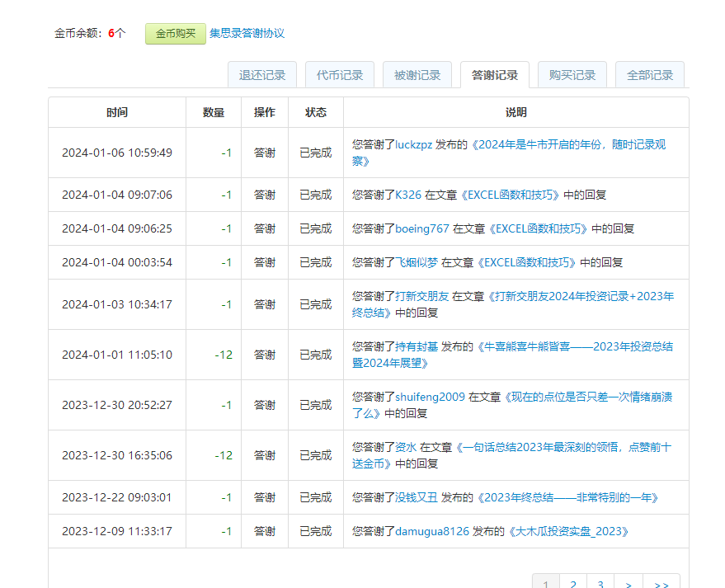Jump to page 3 in pagination
Screen dimensions: 725x588
click(601, 584)
